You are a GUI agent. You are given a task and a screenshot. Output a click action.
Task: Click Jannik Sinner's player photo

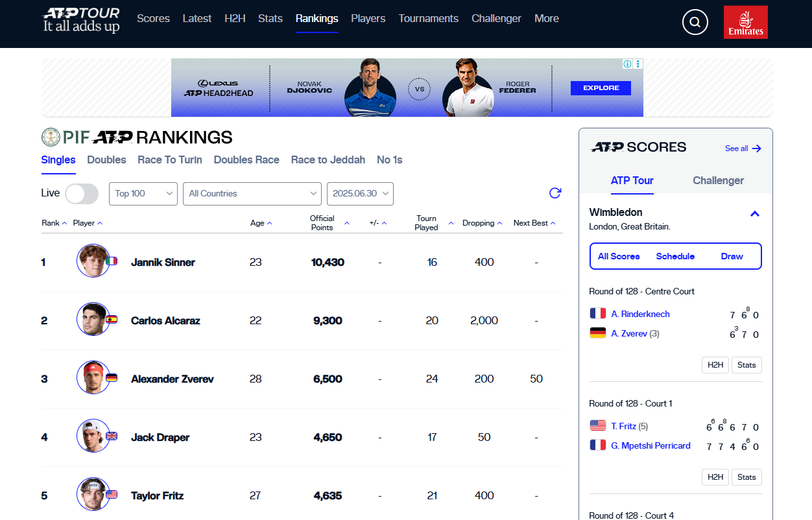(93, 261)
